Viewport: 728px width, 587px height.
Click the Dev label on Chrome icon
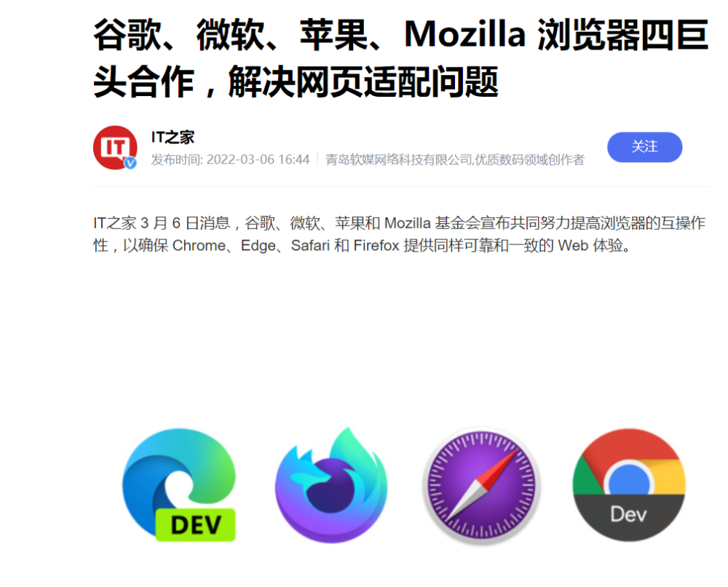click(x=628, y=514)
